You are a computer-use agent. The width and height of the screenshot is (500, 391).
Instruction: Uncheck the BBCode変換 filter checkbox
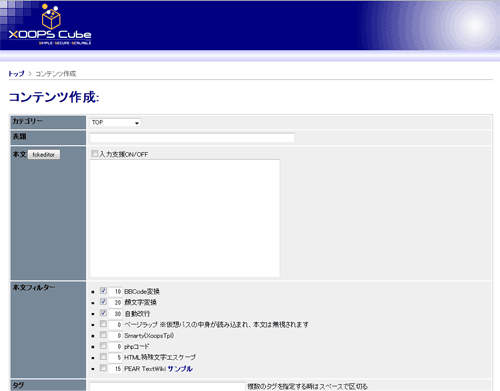(103, 291)
